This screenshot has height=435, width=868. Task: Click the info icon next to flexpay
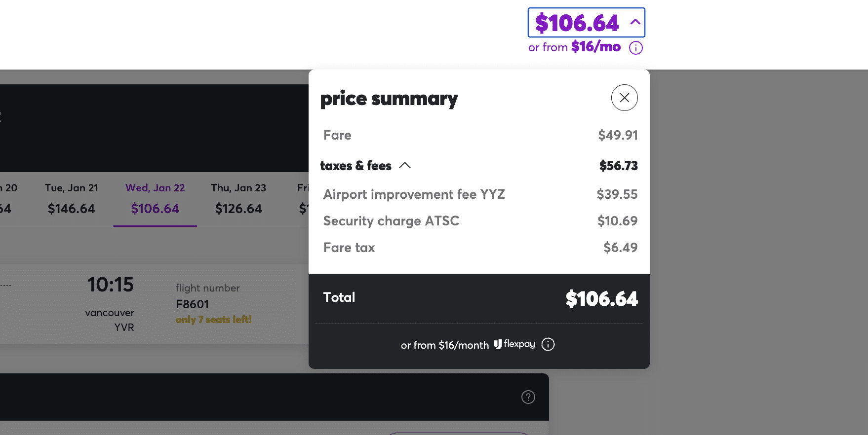548,344
